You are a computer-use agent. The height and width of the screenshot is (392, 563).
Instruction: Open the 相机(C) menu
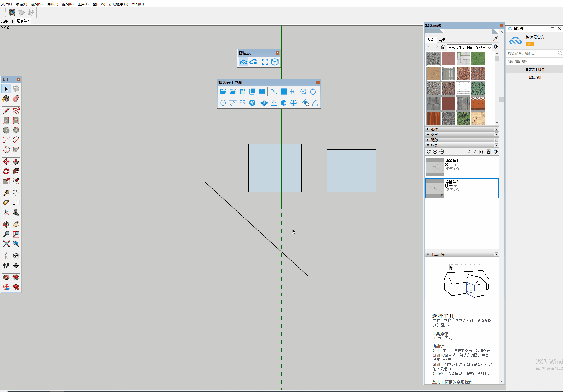point(52,4)
